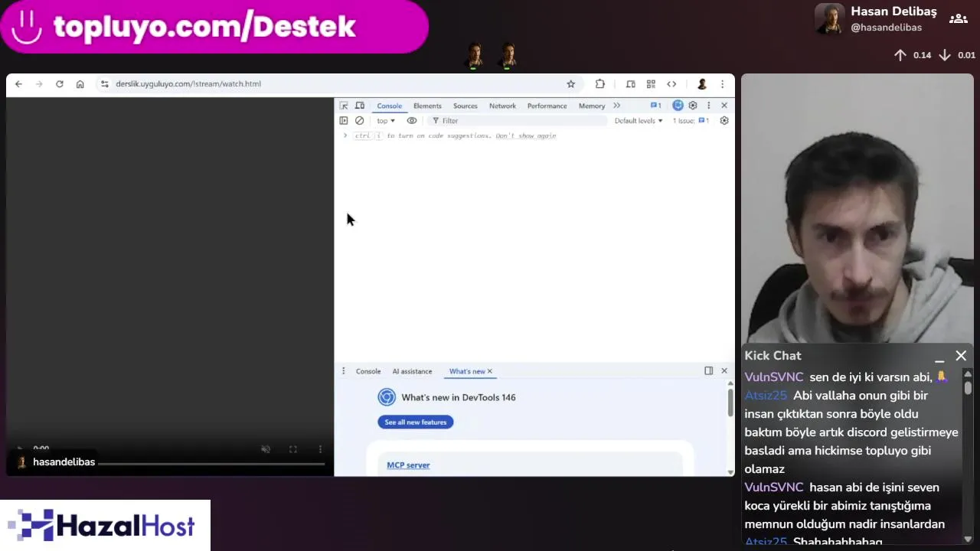The height and width of the screenshot is (551, 980).
Task: Open the drawer three-dot menu
Action: (x=343, y=371)
